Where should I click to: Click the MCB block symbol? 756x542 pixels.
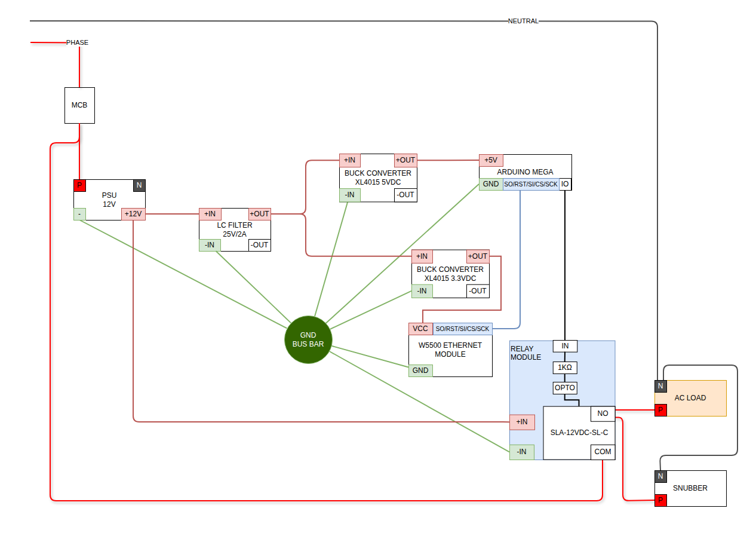79,105
